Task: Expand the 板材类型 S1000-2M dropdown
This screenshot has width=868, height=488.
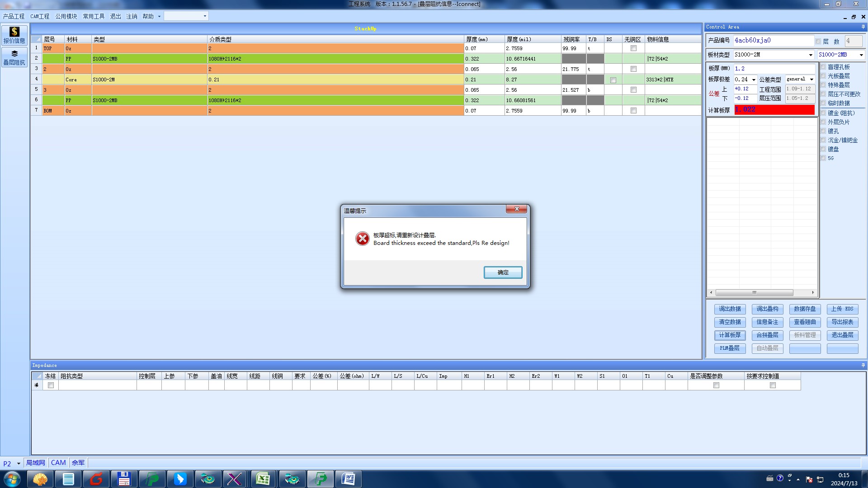Action: point(810,55)
